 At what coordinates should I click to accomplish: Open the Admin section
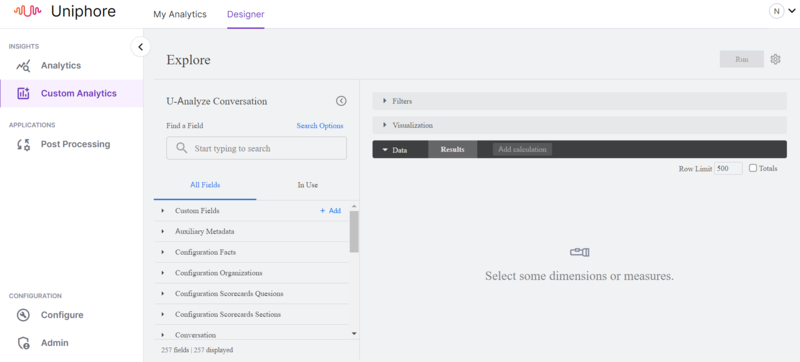(x=55, y=343)
